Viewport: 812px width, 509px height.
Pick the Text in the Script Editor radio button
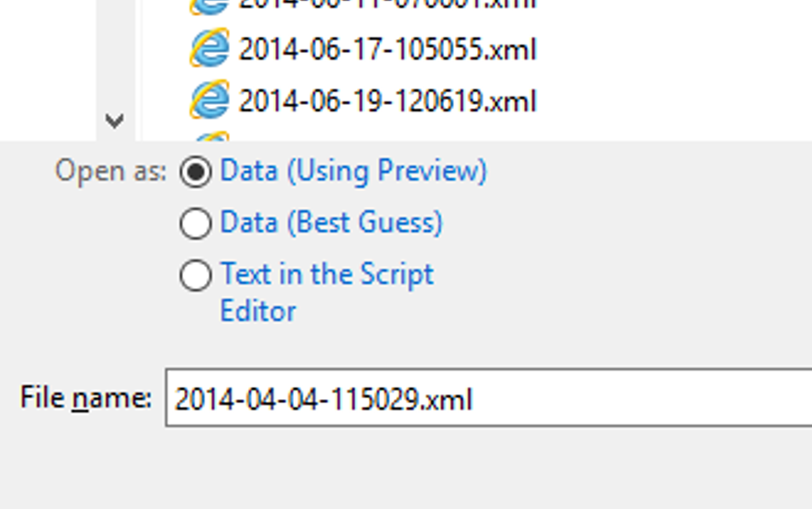pos(196,275)
